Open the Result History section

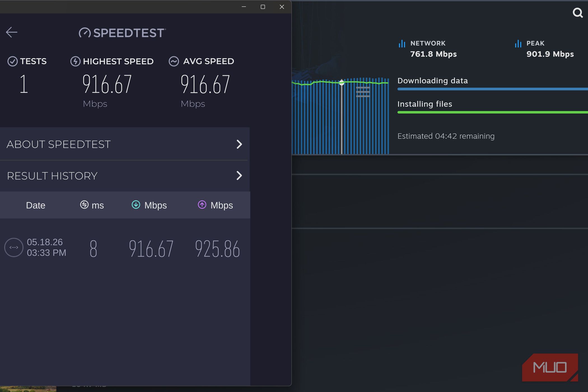[x=125, y=176]
